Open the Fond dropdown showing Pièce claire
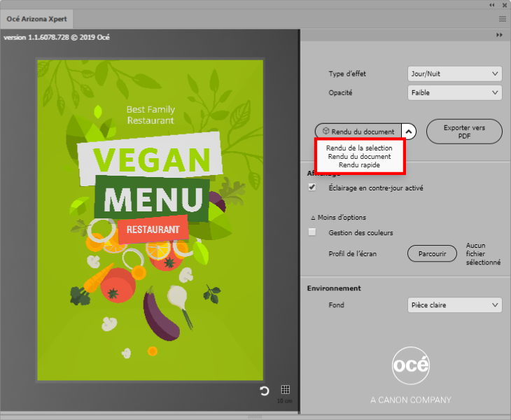The width and height of the screenshot is (511, 420). point(454,305)
